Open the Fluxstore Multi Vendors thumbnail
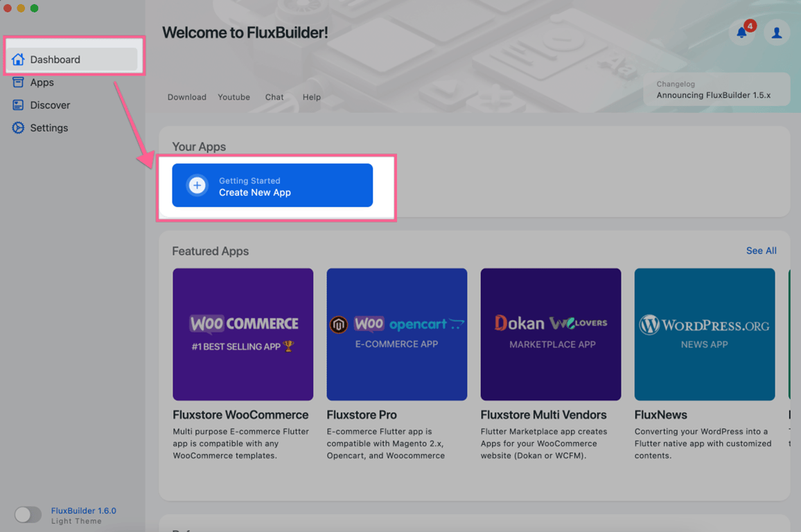Screen dimensions: 801x532 tap(551, 335)
